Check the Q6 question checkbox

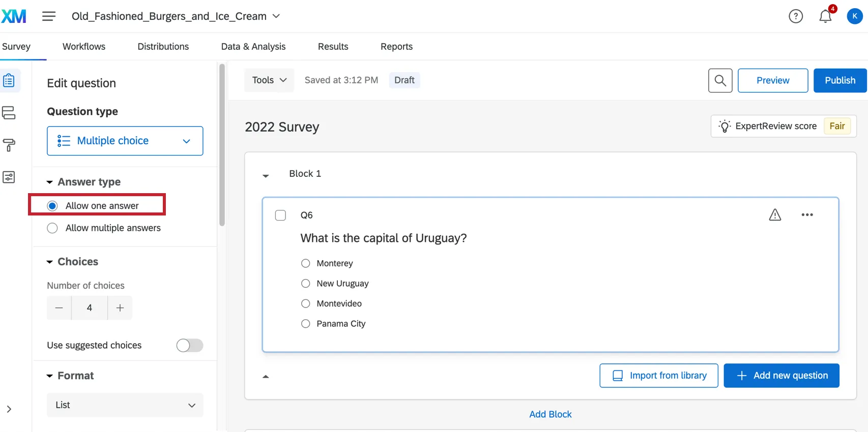pos(280,215)
